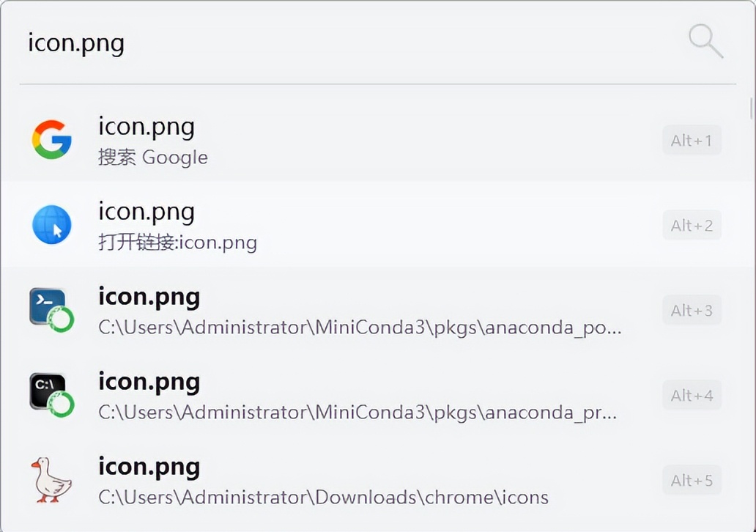The width and height of the screenshot is (756, 532).
Task: Click the results list scrollbar thumb
Action: click(751, 108)
